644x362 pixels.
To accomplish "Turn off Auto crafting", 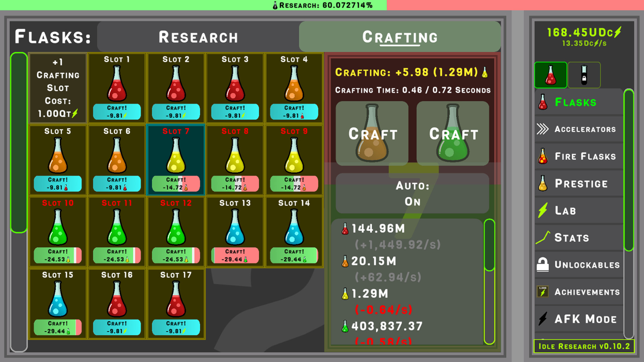I will (412, 194).
